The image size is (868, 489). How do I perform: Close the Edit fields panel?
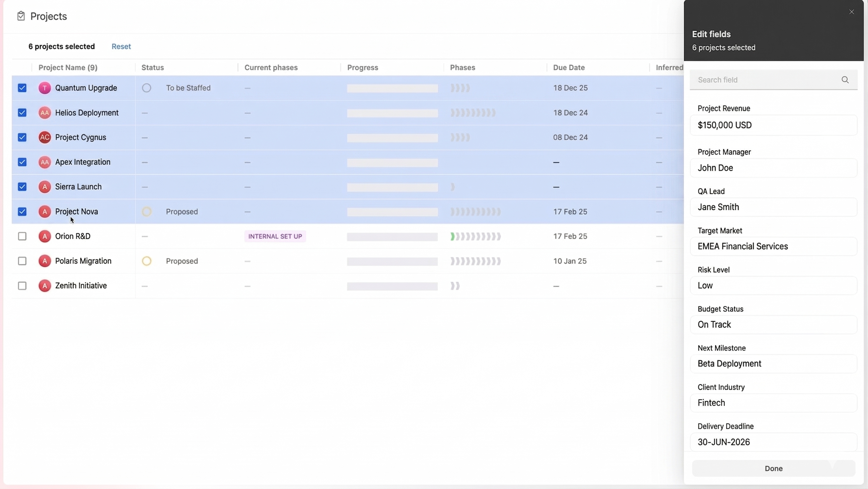851,12
